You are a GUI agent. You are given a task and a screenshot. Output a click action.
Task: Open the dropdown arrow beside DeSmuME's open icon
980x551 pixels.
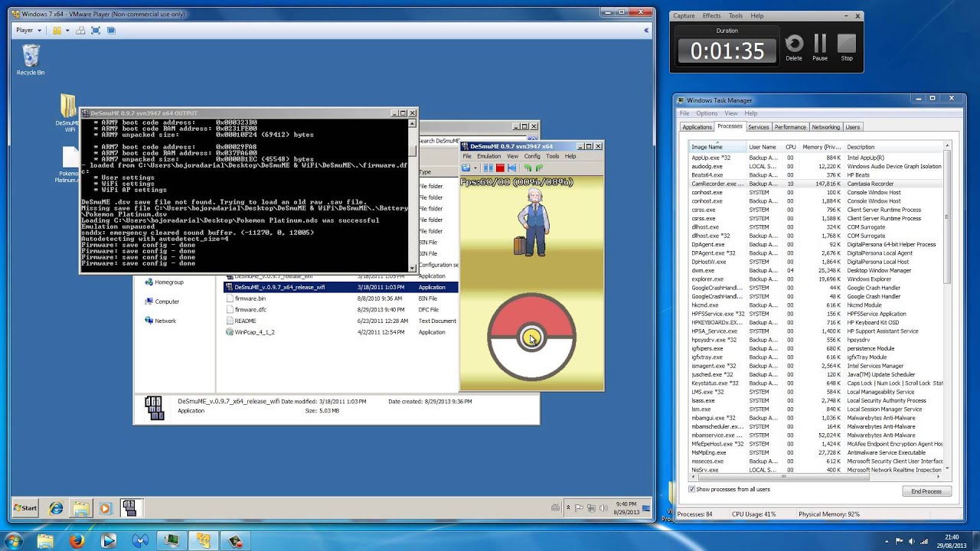(475, 168)
